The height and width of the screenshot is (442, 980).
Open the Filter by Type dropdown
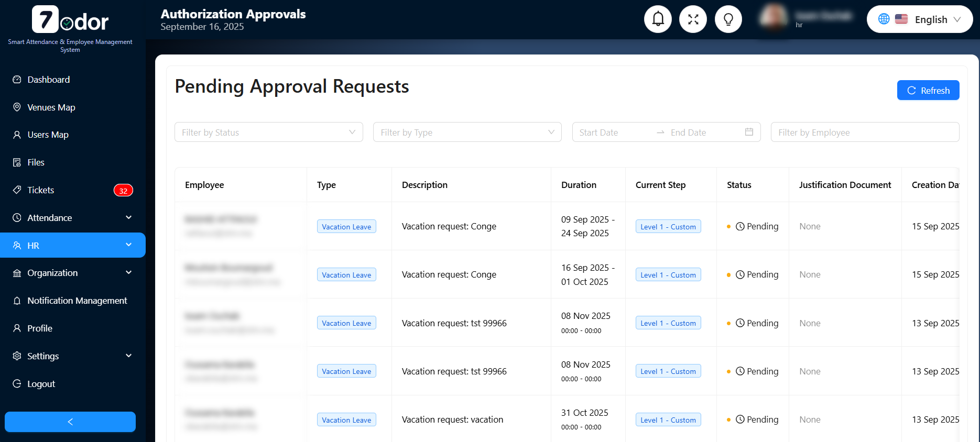point(467,132)
